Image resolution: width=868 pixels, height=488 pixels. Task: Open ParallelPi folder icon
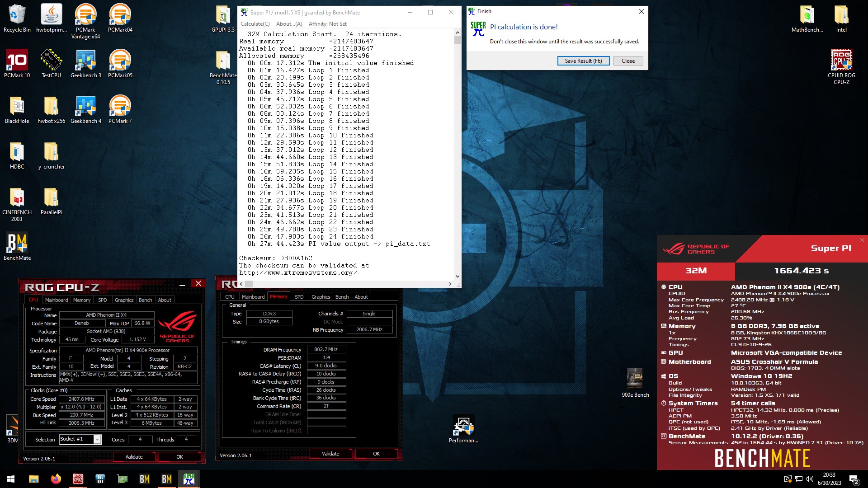52,201
